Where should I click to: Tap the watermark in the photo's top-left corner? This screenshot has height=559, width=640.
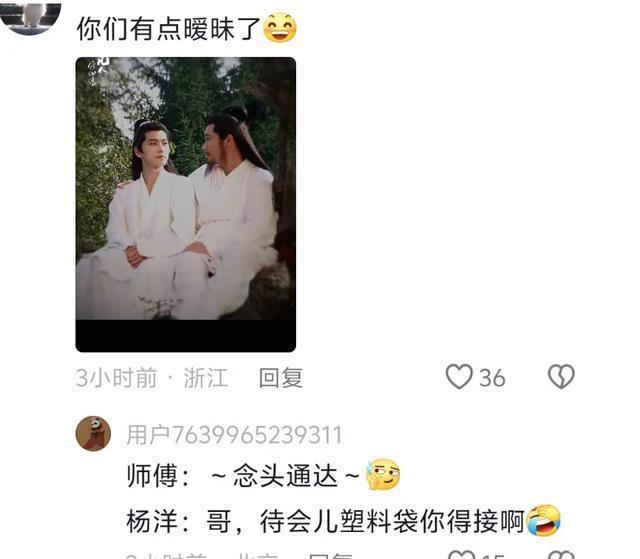click(x=97, y=72)
